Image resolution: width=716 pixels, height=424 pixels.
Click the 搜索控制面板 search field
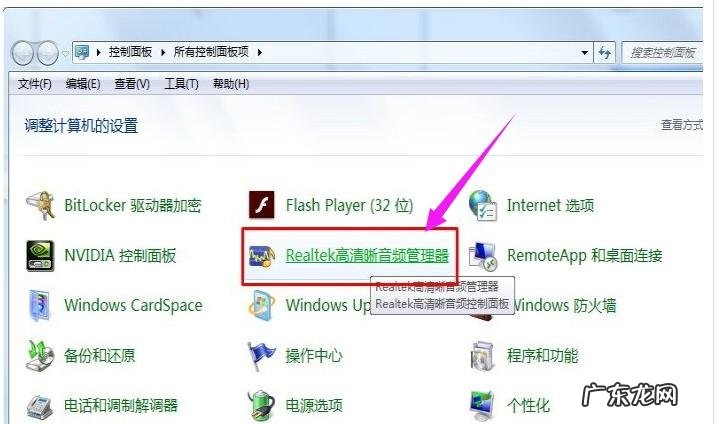pyautogui.click(x=663, y=53)
